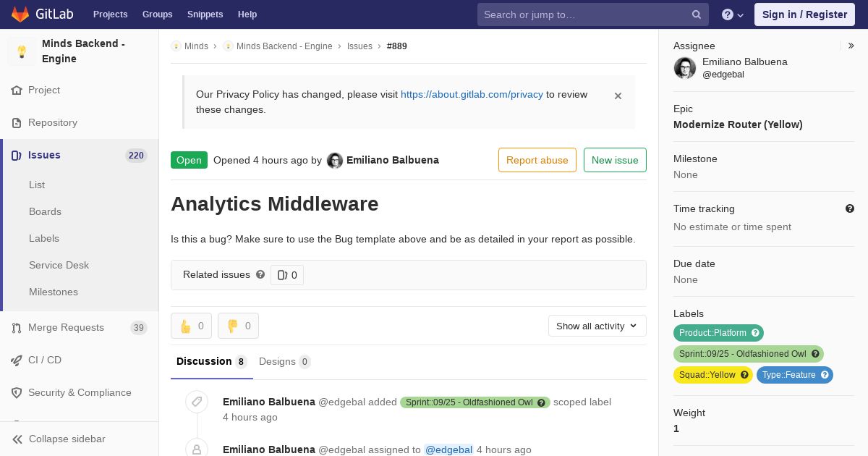The width and height of the screenshot is (868, 456).
Task: Click help icon on Squad::Yellow label
Action: pyautogui.click(x=744, y=375)
